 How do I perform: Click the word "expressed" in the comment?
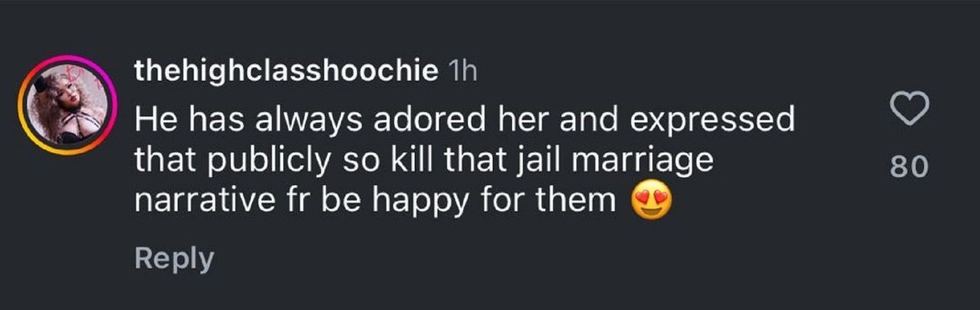[x=719, y=120]
